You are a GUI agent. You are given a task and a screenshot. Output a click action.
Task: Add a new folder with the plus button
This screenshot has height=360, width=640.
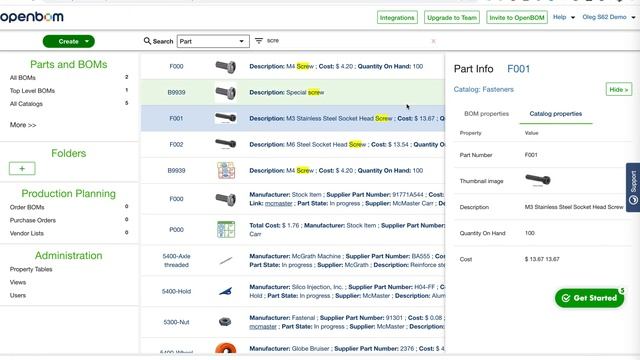click(x=22, y=169)
